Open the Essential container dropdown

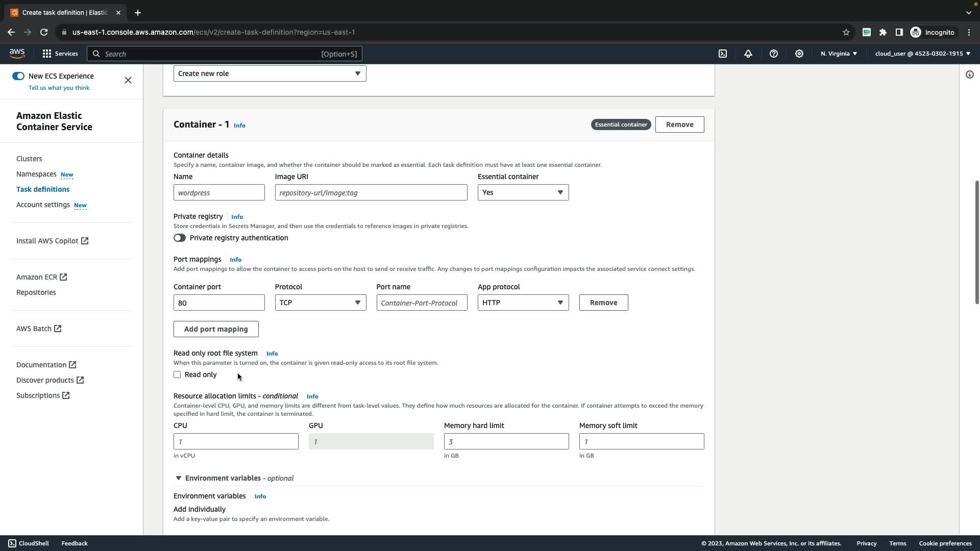[523, 192]
